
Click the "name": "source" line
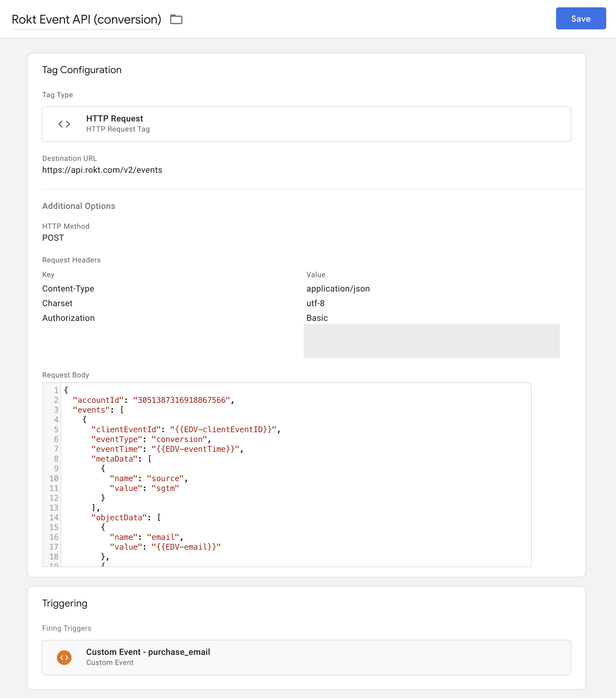[149, 478]
